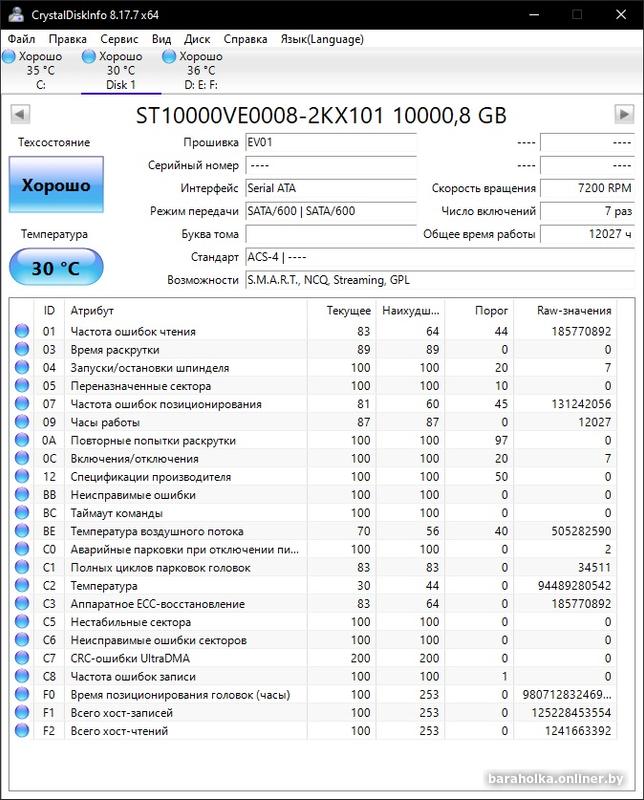Click the Стандарт field showing ACS-4
The width and height of the screenshot is (644, 800).
(440, 257)
